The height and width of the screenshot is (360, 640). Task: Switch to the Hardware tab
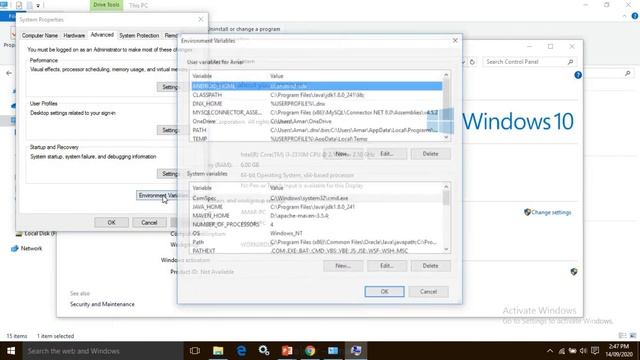click(74, 36)
